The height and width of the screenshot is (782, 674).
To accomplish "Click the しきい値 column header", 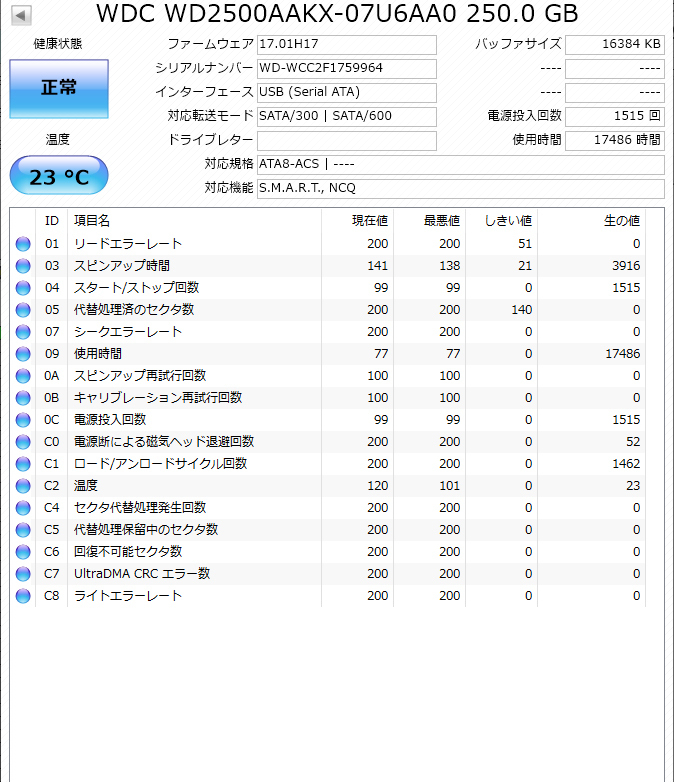I will (x=501, y=220).
